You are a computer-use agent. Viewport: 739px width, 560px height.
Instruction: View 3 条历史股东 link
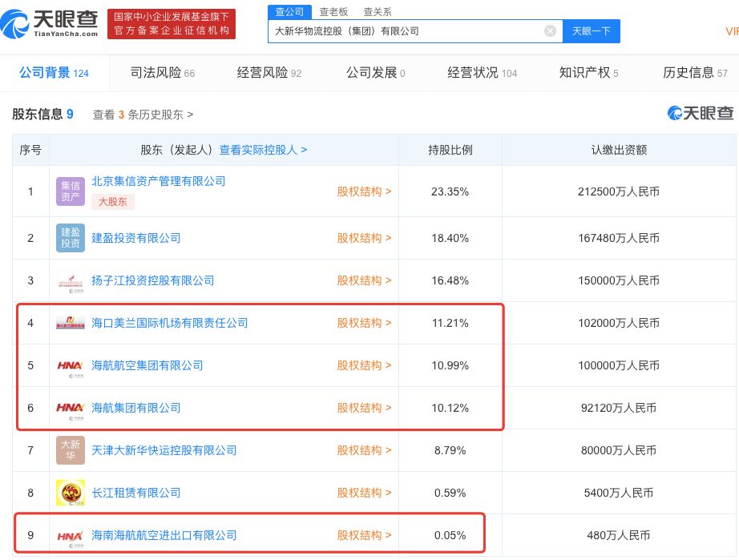pyautogui.click(x=143, y=115)
